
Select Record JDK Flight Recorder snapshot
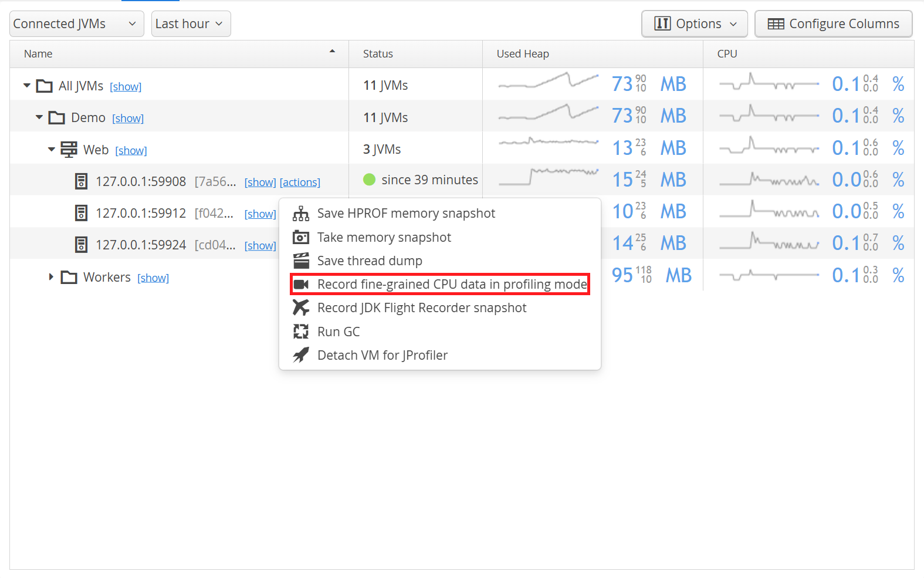440,308
